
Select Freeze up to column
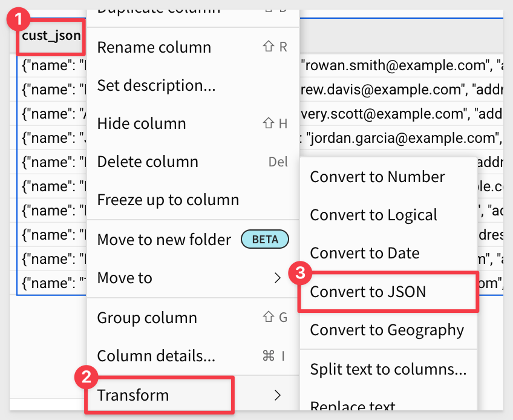(193, 200)
